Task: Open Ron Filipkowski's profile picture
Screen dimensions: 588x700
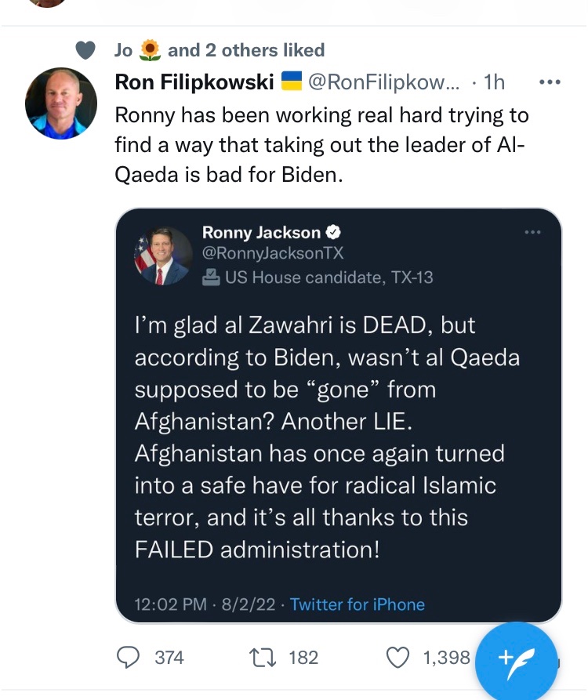Action: coord(61,103)
